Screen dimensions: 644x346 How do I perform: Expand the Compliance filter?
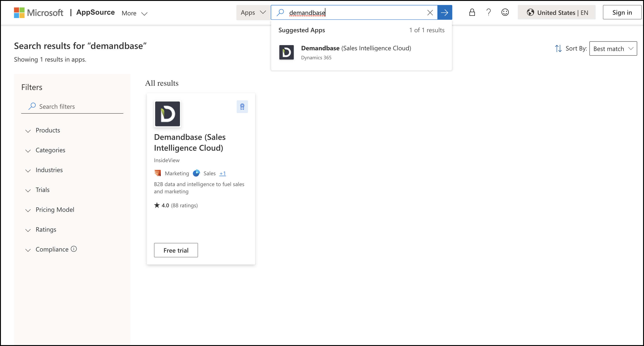coord(47,249)
